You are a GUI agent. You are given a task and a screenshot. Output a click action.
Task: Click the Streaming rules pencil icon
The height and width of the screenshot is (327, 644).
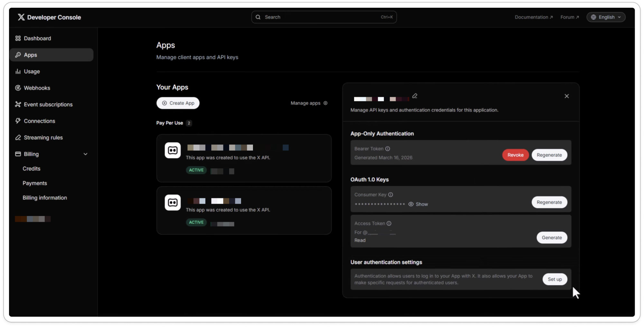[x=18, y=137]
